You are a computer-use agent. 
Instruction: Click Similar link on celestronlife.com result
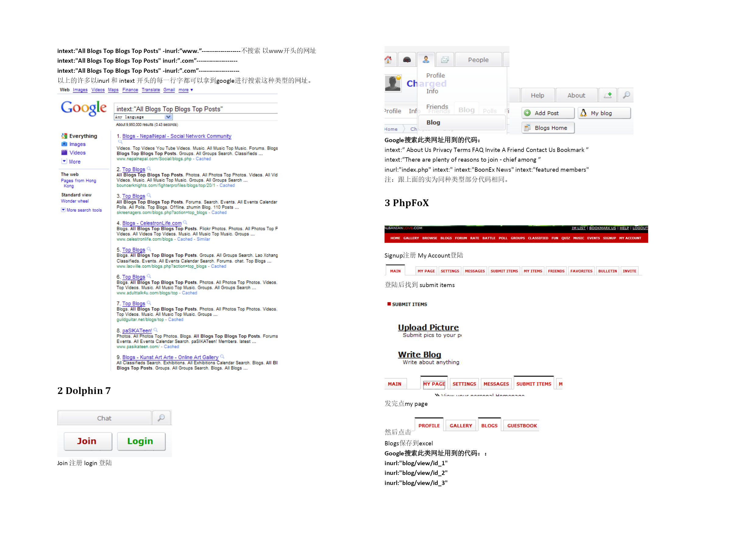tap(203, 239)
